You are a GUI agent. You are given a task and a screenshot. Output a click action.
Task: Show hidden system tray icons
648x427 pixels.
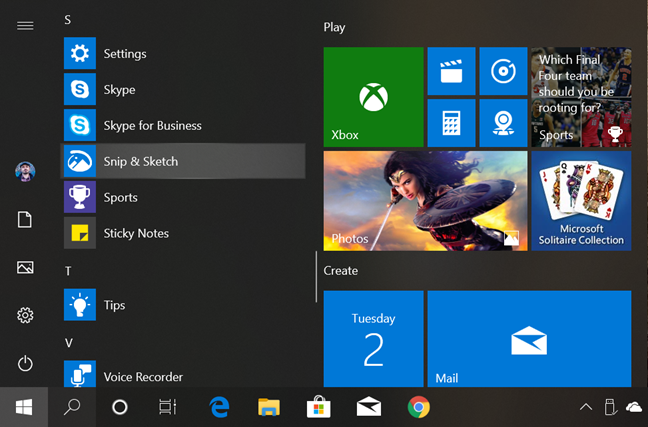tap(585, 407)
